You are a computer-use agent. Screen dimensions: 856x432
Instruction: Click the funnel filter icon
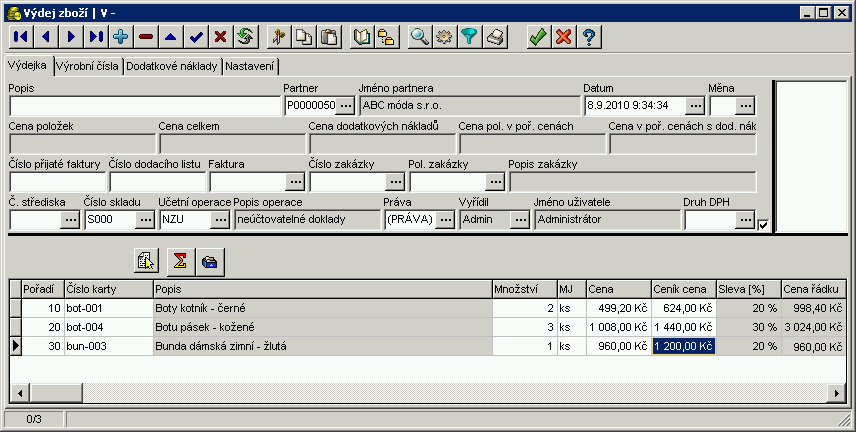click(470, 37)
